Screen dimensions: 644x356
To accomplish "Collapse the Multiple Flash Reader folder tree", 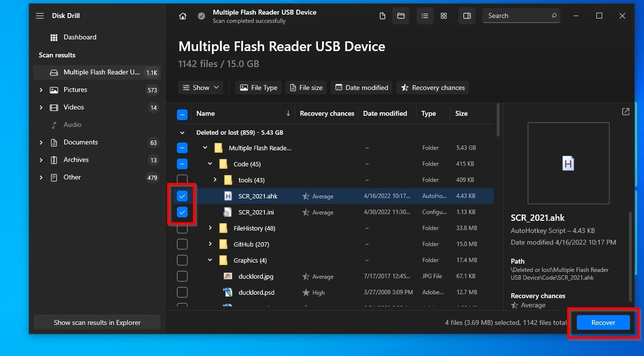I will tap(205, 148).
